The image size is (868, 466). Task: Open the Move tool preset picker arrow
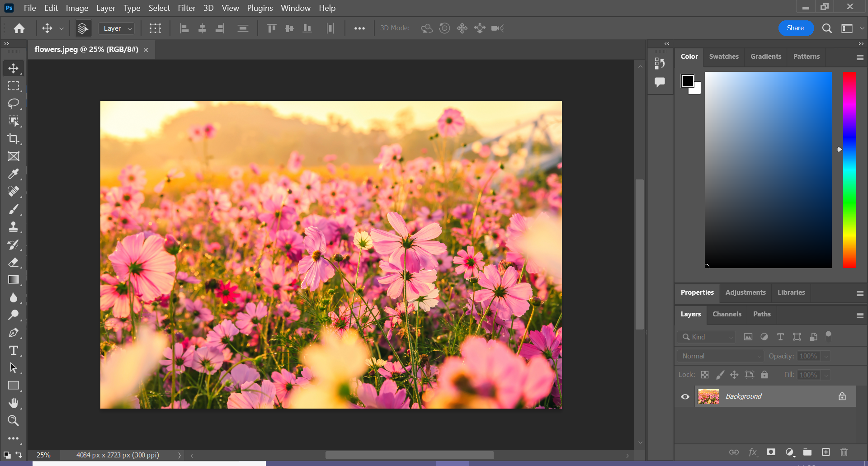(61, 28)
